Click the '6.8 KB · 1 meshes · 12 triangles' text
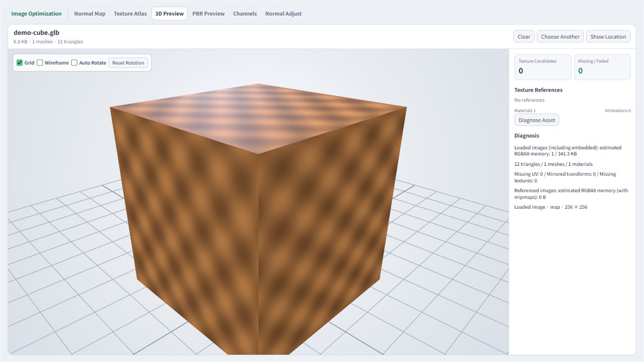The image size is (644, 362). tap(48, 42)
